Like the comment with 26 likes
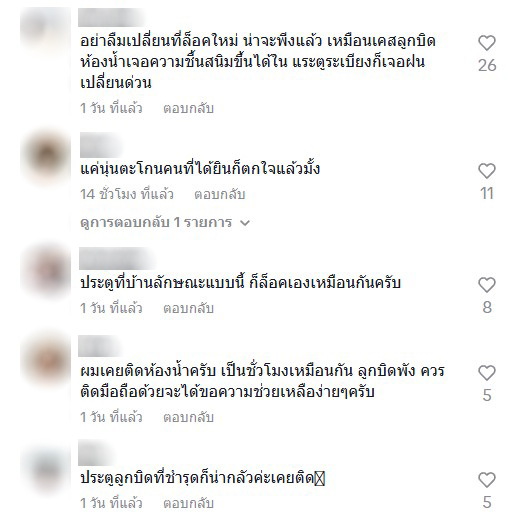The height and width of the screenshot is (532, 524). pos(487,43)
